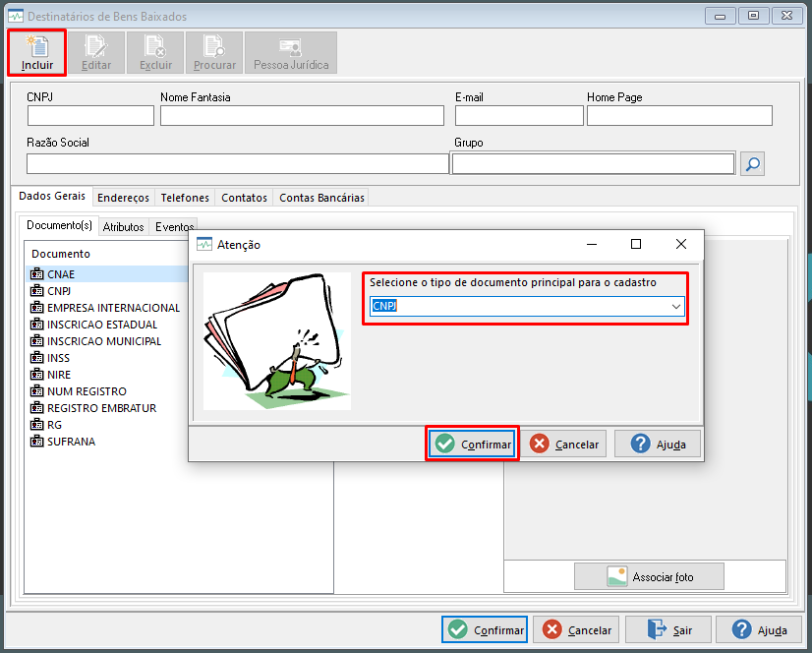Focus the CNPJ input field
The width and height of the screenshot is (812, 653).
pos(90,116)
